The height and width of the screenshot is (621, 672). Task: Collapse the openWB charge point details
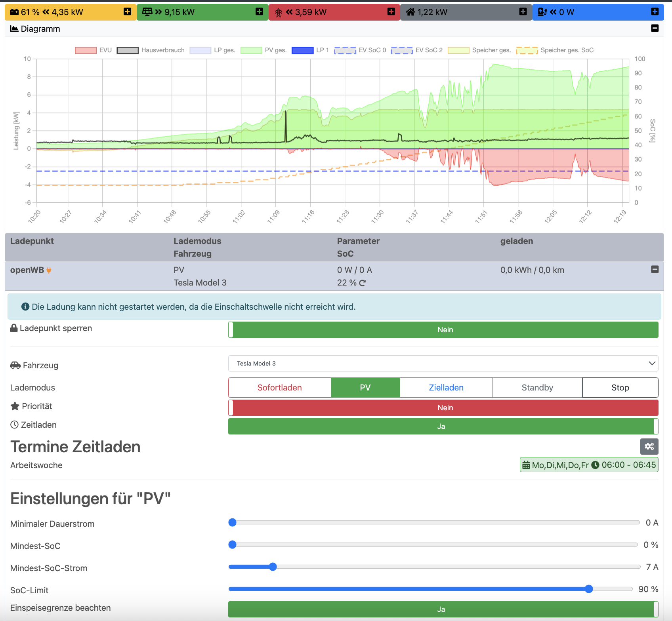click(x=655, y=270)
